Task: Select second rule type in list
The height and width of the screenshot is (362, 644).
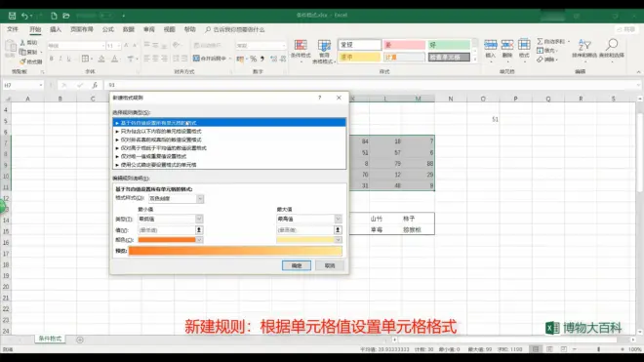Action: coord(229,132)
